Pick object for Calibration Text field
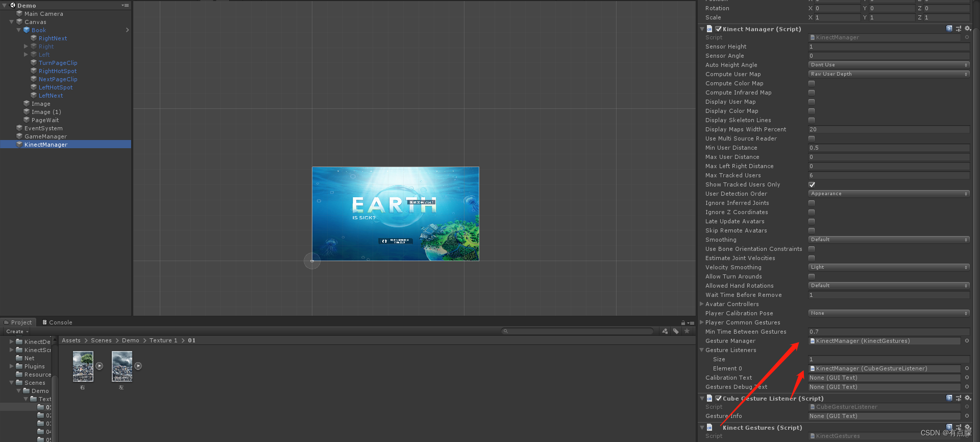Viewport: 980px width, 442px height. pos(967,378)
